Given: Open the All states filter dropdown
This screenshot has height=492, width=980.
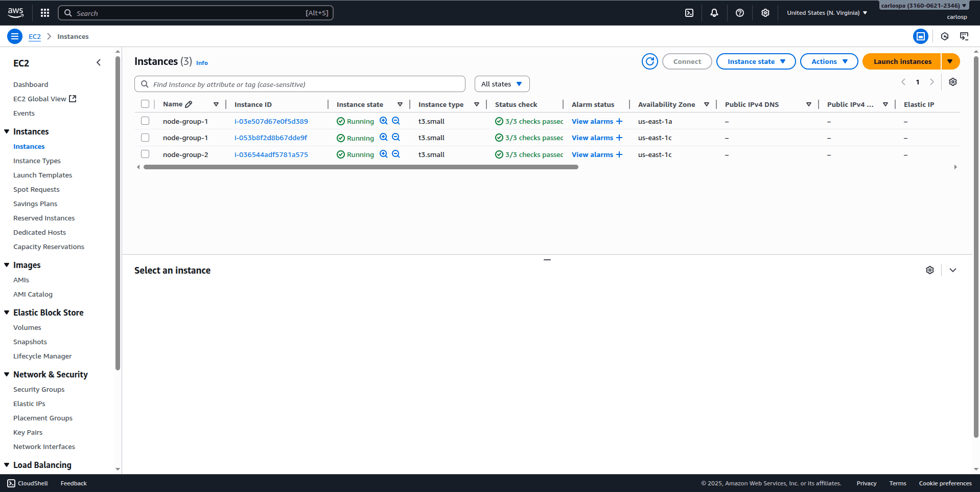Looking at the screenshot, I should pyautogui.click(x=501, y=84).
